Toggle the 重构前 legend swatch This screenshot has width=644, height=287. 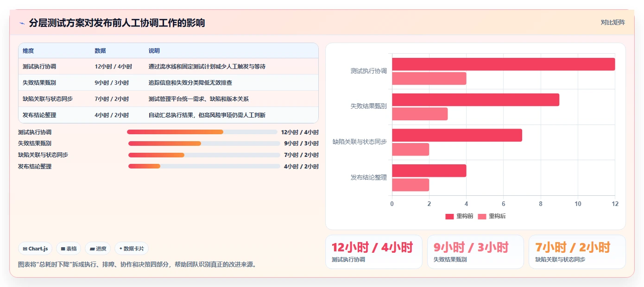449,216
